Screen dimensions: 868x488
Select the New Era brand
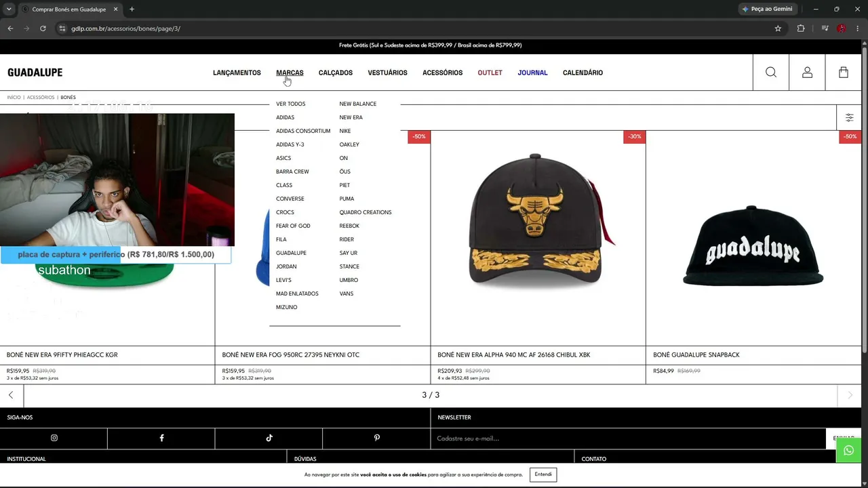click(351, 117)
